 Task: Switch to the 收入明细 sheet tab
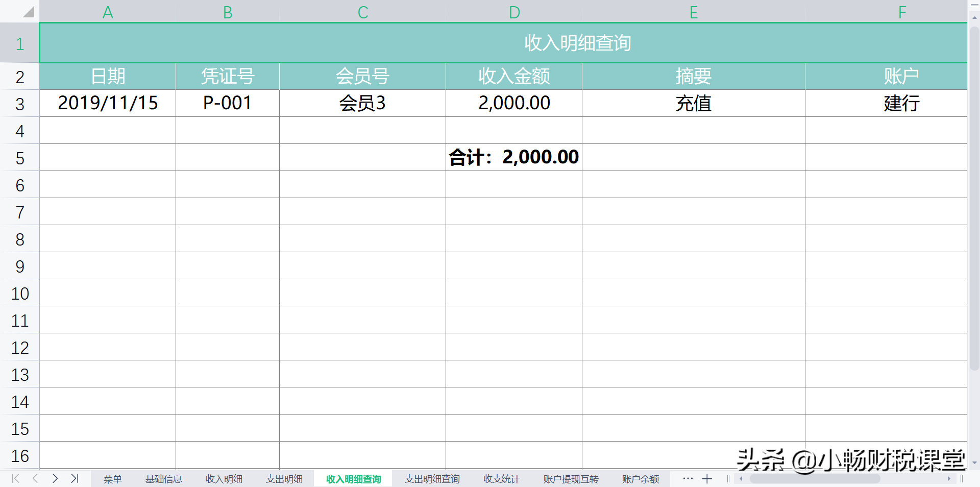pyautogui.click(x=223, y=479)
